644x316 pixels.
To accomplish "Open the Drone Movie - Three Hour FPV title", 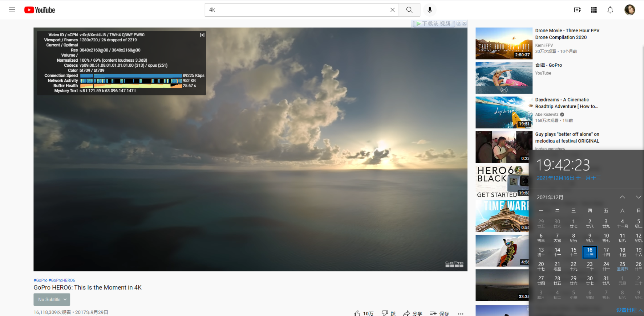I will click(x=567, y=34).
